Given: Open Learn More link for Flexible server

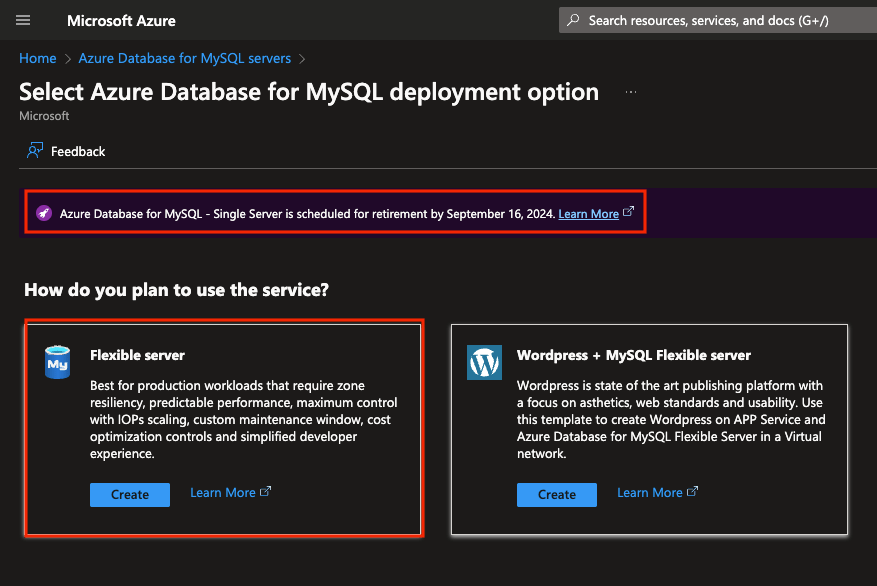Looking at the screenshot, I should click(222, 493).
